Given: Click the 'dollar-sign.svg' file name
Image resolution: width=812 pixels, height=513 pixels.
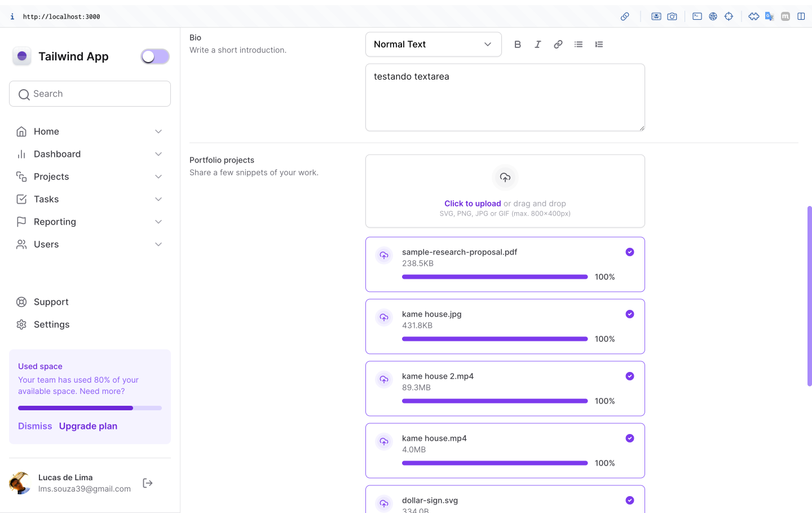Looking at the screenshot, I should (430, 501).
